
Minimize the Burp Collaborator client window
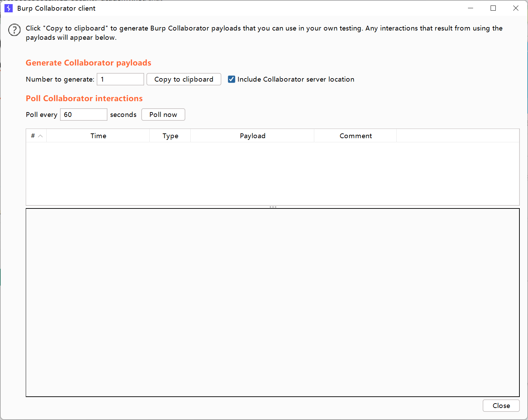471,8
